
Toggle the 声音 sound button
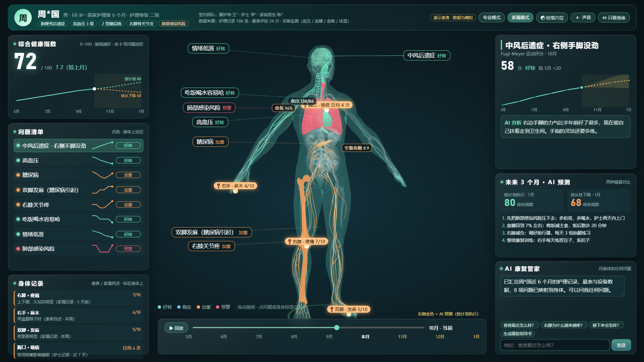583,17
